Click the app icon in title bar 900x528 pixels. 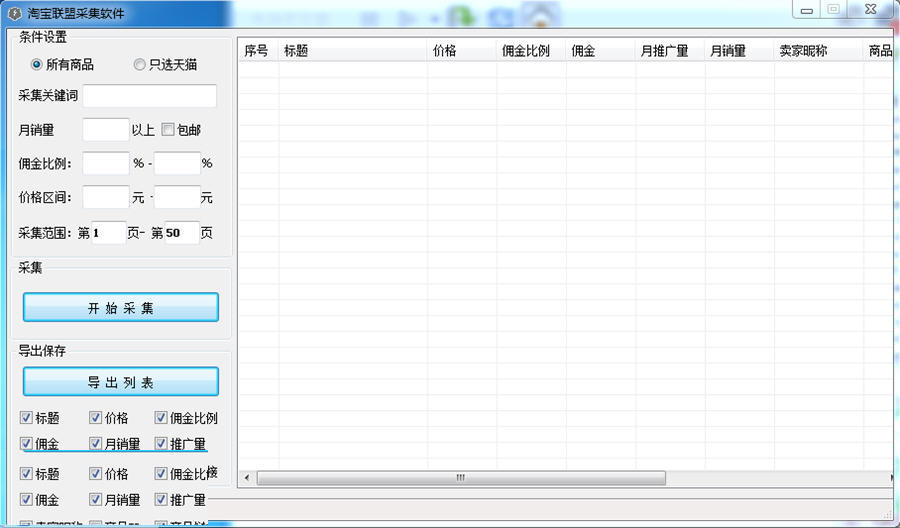(x=15, y=13)
